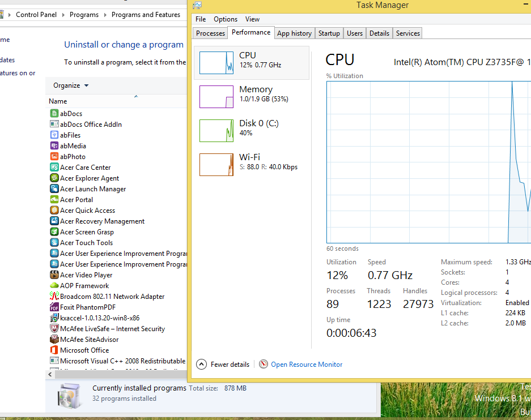Select the first Acer User Experience Improvement Program
This screenshot has width=531, height=420.
pyautogui.click(x=119, y=253)
